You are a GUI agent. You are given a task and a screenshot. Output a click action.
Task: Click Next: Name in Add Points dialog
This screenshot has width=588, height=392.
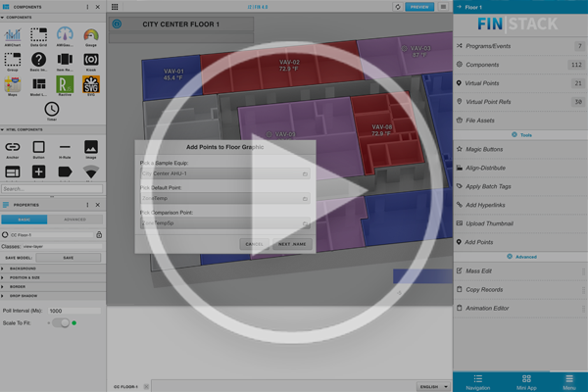coord(292,244)
